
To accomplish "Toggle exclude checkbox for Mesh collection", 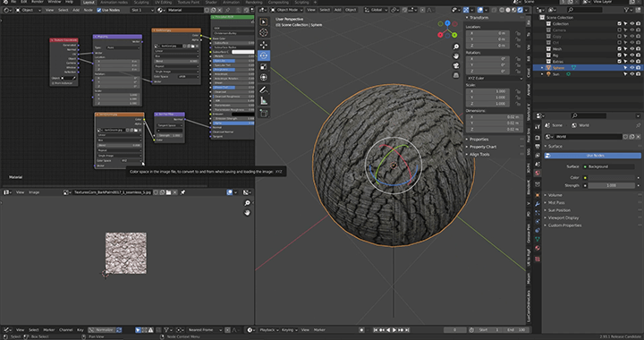I will point(619,49).
